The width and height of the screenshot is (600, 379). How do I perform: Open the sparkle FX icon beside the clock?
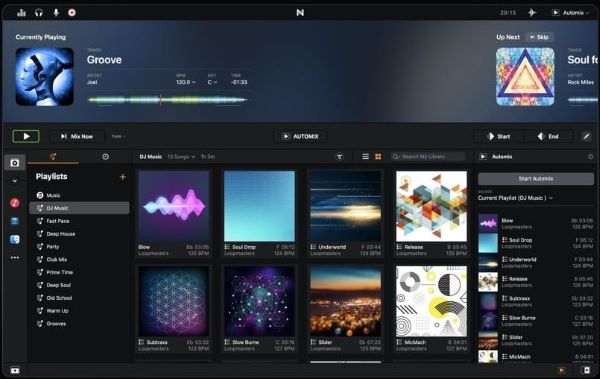(532, 13)
